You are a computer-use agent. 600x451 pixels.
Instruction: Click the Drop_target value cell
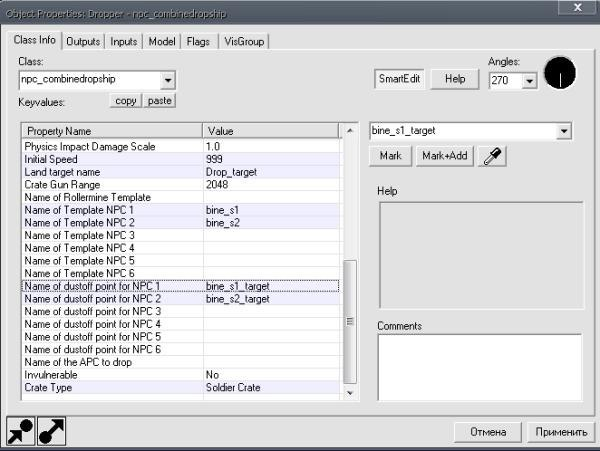point(271,172)
